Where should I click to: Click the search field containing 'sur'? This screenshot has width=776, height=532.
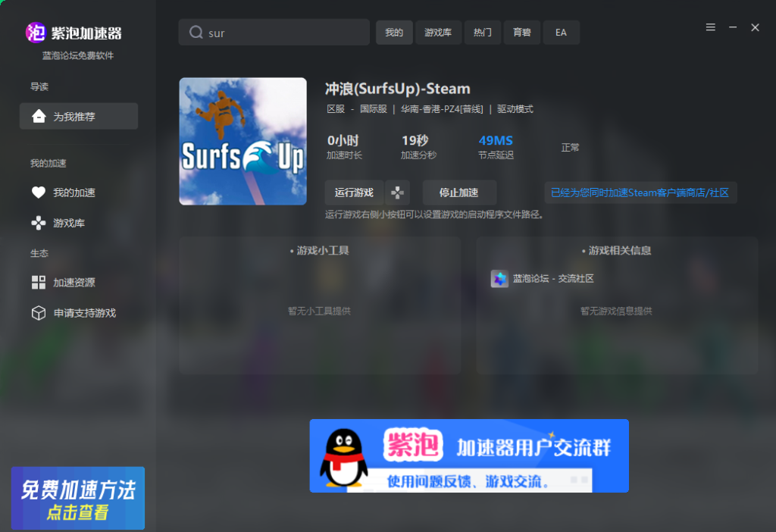click(274, 32)
